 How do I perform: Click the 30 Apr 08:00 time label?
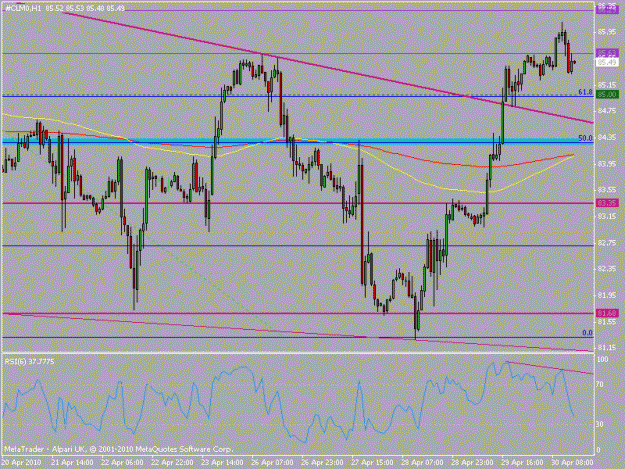tap(572, 462)
